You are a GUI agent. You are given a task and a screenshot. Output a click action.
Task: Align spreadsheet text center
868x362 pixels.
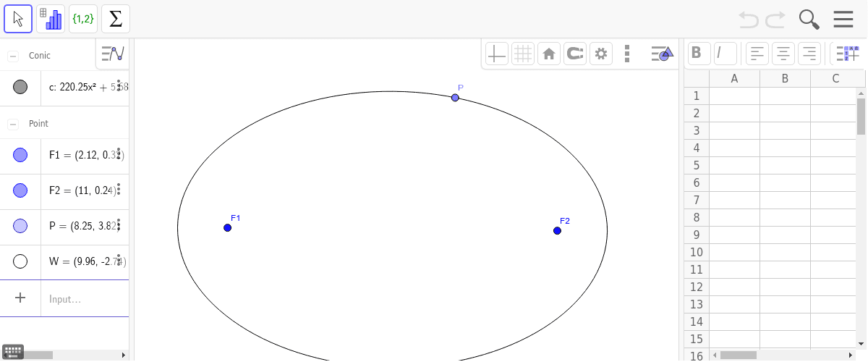(x=783, y=53)
